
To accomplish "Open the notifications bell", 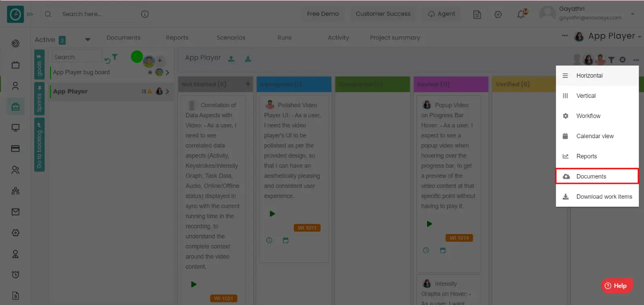I will click(522, 14).
